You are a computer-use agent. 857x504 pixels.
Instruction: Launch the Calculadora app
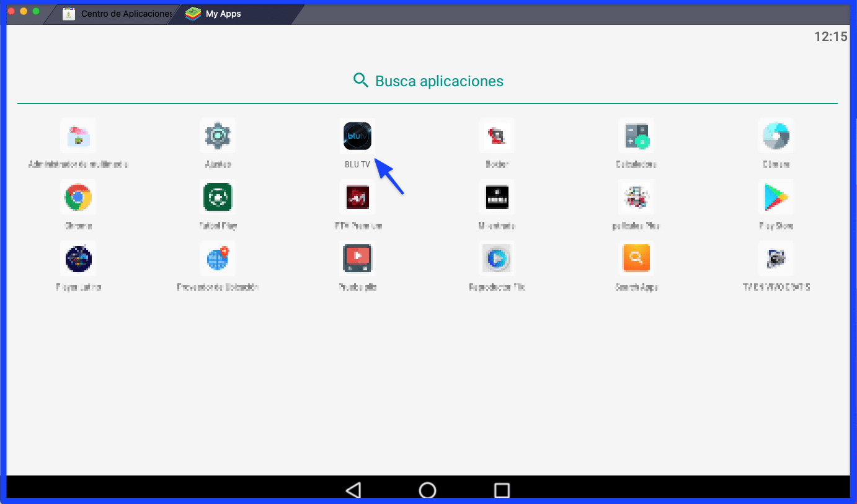click(x=636, y=136)
